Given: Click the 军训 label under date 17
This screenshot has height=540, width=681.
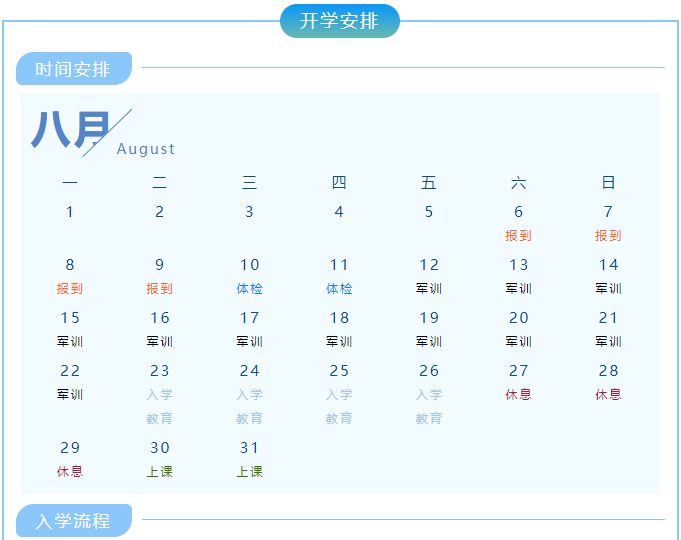Looking at the screenshot, I should pos(249,341).
